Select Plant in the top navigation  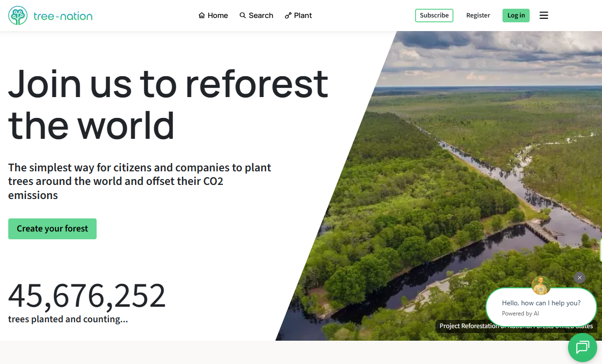298,16
